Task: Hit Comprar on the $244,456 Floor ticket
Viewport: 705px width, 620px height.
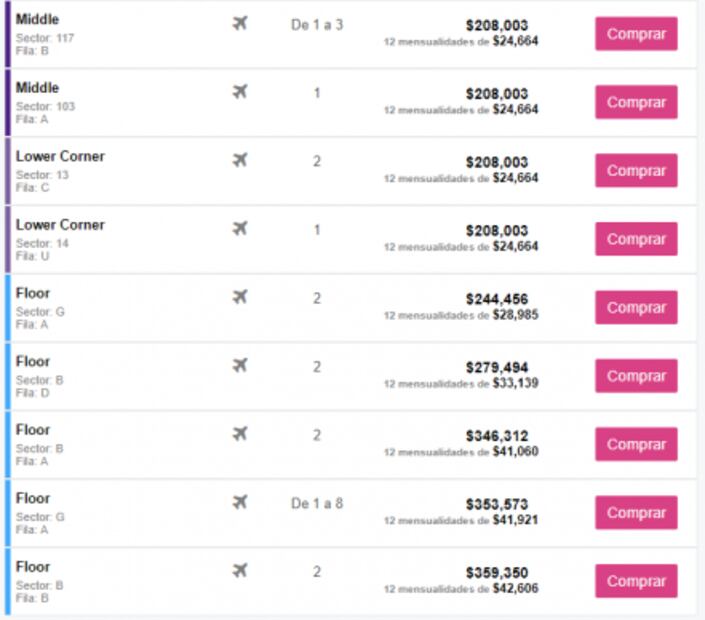Action: tap(636, 308)
